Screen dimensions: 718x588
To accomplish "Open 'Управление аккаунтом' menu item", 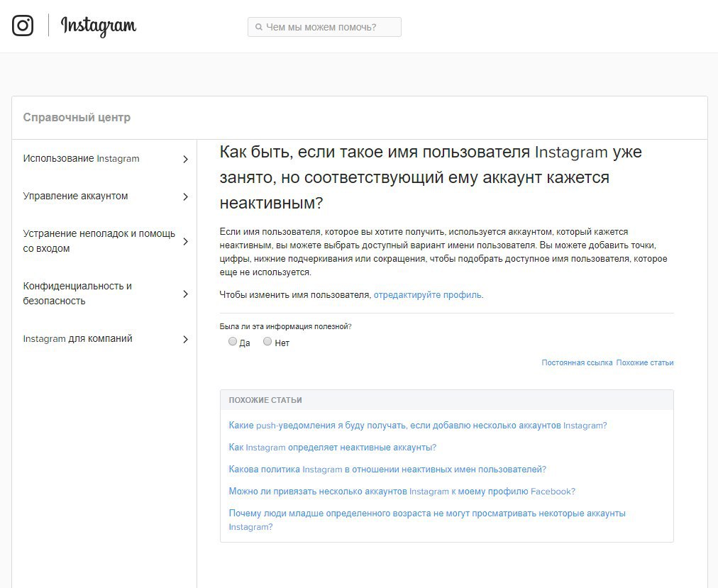I will pos(75,196).
